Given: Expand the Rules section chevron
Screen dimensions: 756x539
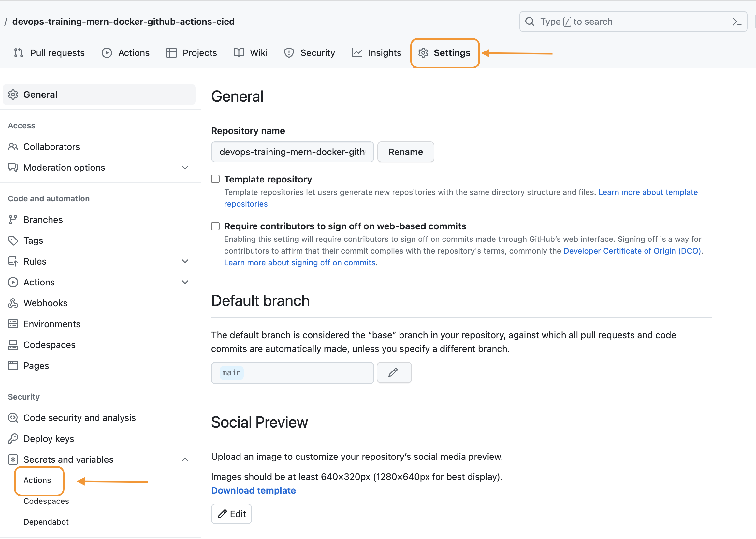Looking at the screenshot, I should click(185, 262).
